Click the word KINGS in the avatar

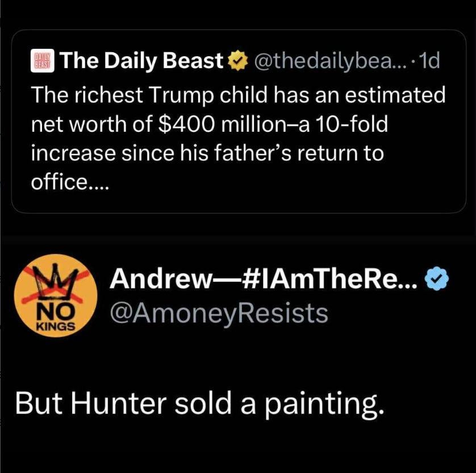point(56,327)
